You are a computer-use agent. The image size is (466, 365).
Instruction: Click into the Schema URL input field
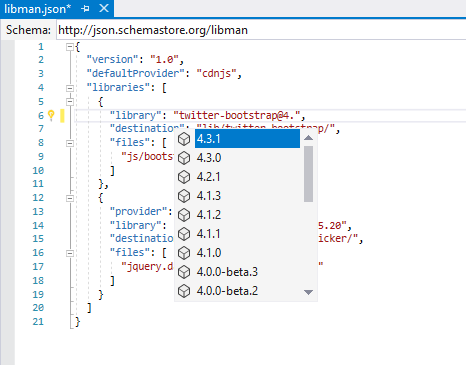261,30
